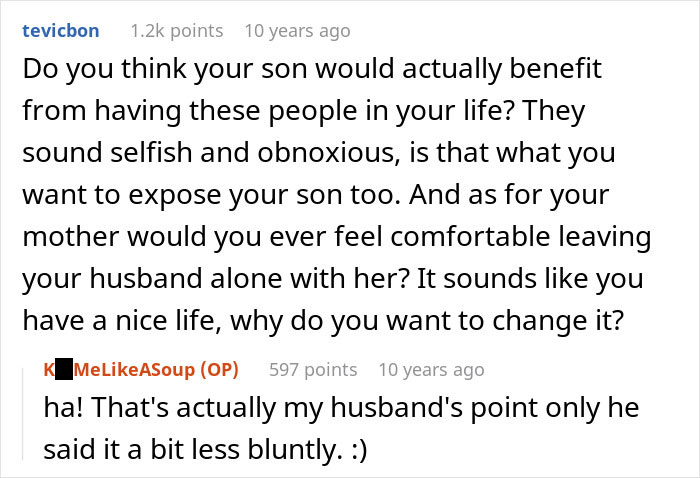Open the reply's '10 years ago' timestamp

[431, 370]
